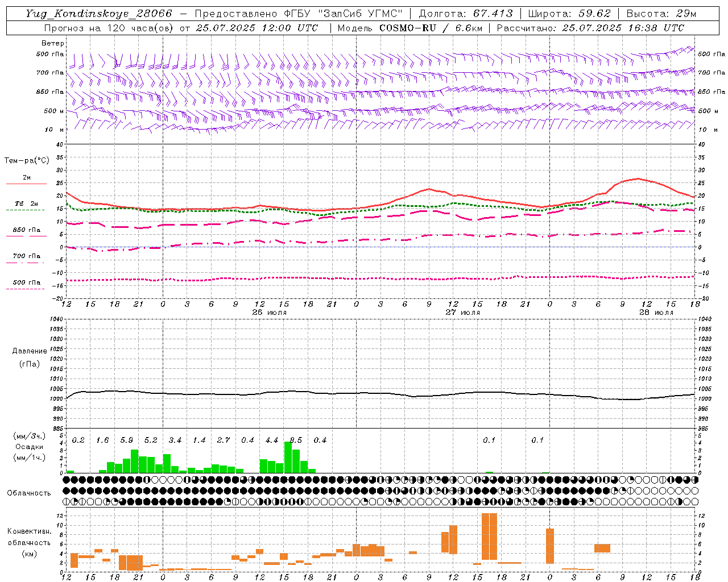Select the provider text ФГБУ "ЗапСиб УГМС"
Viewport: 728px width, 582px height.
pos(343,14)
